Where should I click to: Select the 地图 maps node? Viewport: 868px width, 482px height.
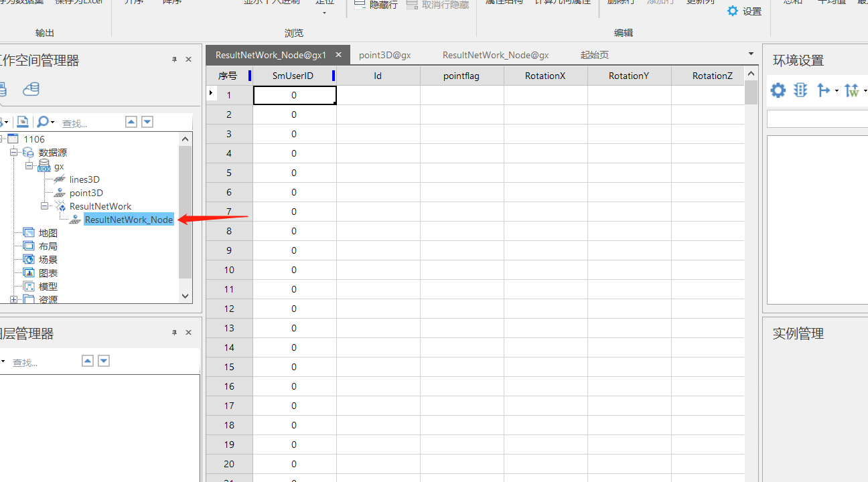pos(48,233)
